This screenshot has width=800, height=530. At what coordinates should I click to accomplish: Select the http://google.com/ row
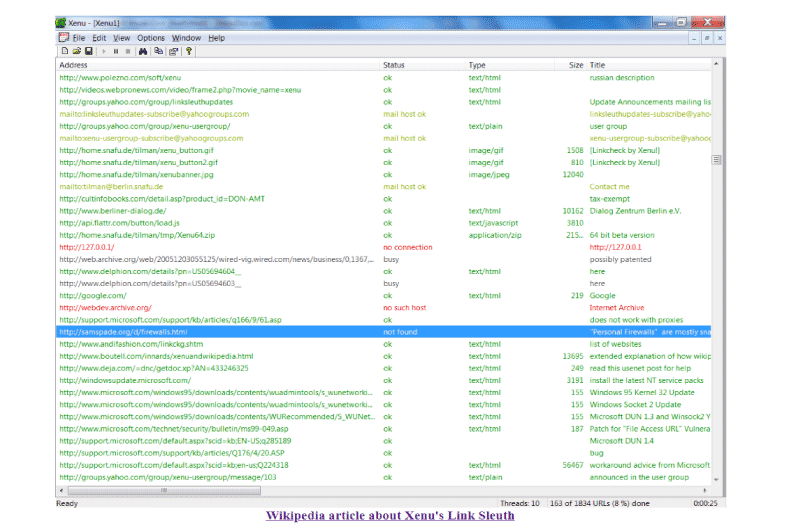pyautogui.click(x=383, y=296)
